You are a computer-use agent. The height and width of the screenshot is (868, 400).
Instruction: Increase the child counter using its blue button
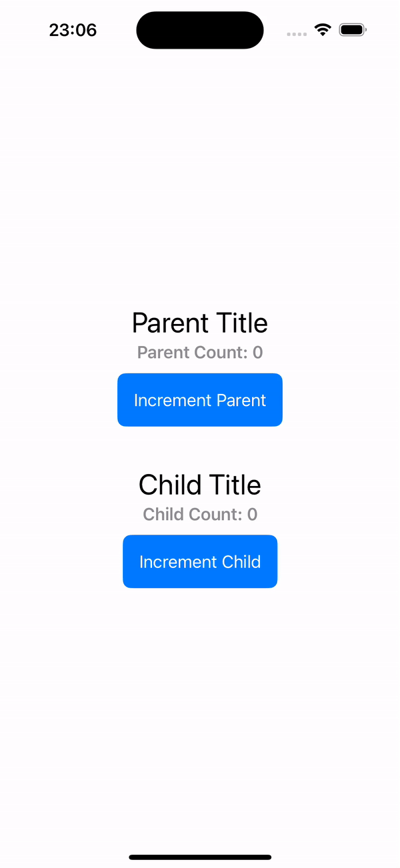(200, 562)
